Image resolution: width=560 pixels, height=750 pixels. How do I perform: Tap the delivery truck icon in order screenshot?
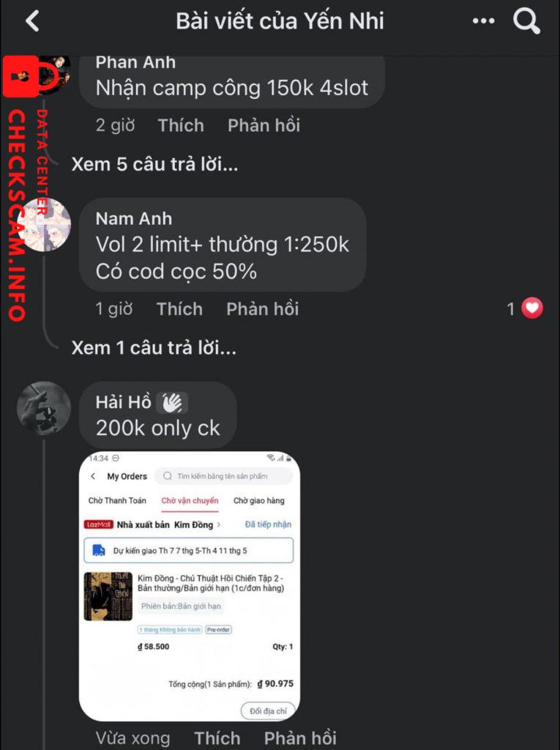[x=99, y=550]
